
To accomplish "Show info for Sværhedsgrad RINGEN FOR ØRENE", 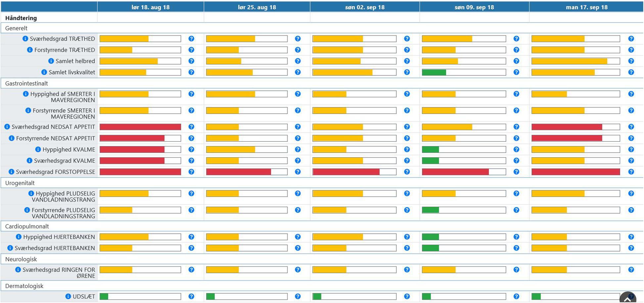I will pos(18,270).
